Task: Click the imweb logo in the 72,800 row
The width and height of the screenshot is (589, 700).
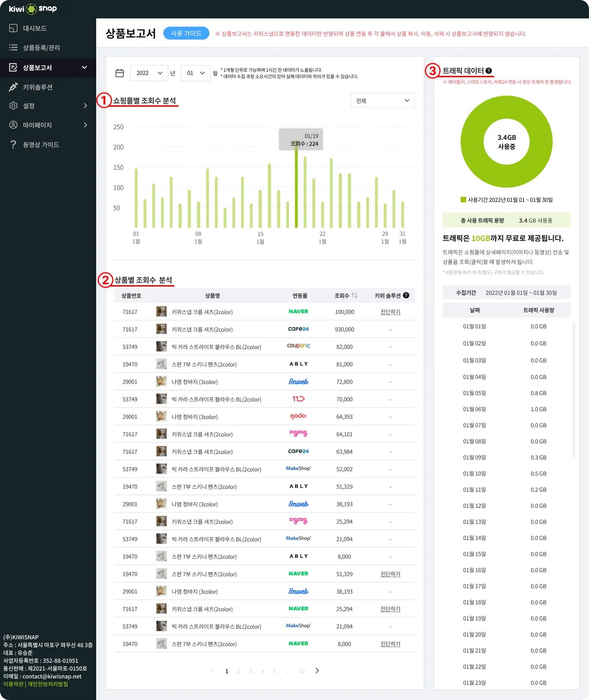Action: point(299,381)
